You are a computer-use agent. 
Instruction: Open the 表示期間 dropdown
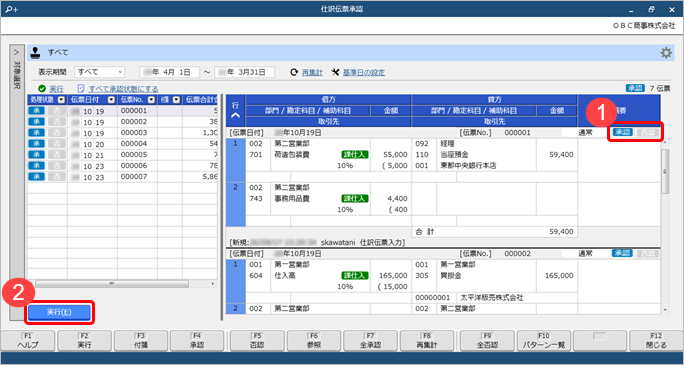pos(100,72)
